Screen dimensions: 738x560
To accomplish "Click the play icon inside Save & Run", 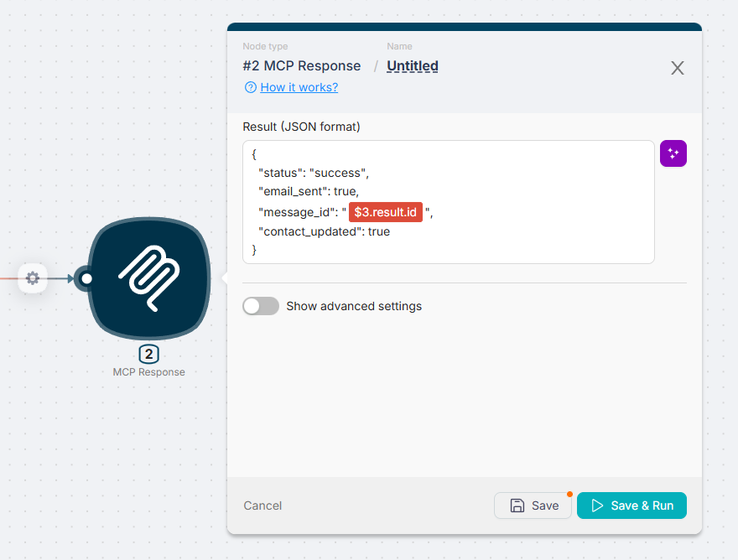I will (598, 506).
